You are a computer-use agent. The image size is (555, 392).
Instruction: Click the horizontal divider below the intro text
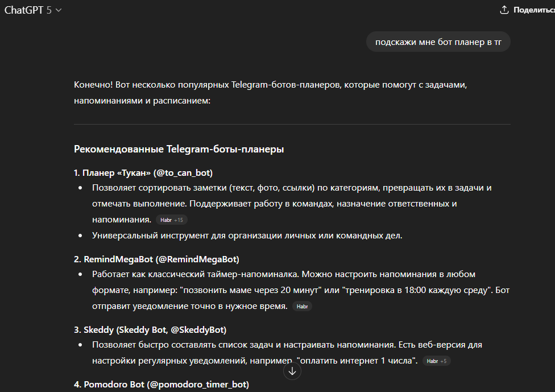point(292,124)
